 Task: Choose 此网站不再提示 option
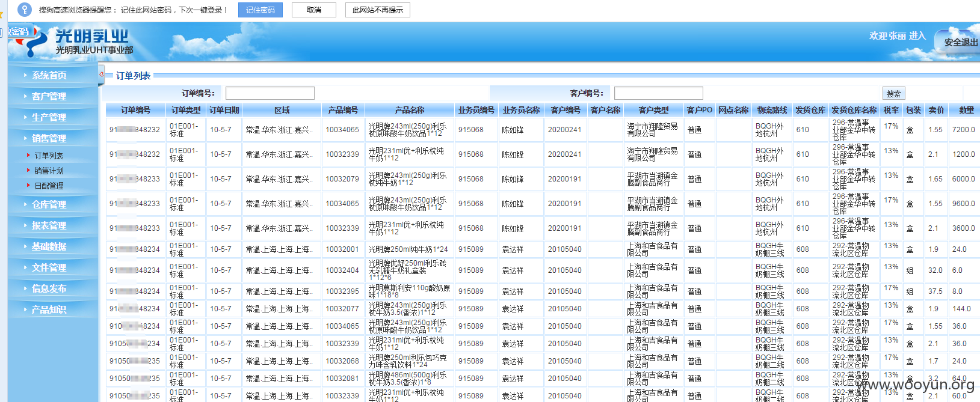pos(377,10)
